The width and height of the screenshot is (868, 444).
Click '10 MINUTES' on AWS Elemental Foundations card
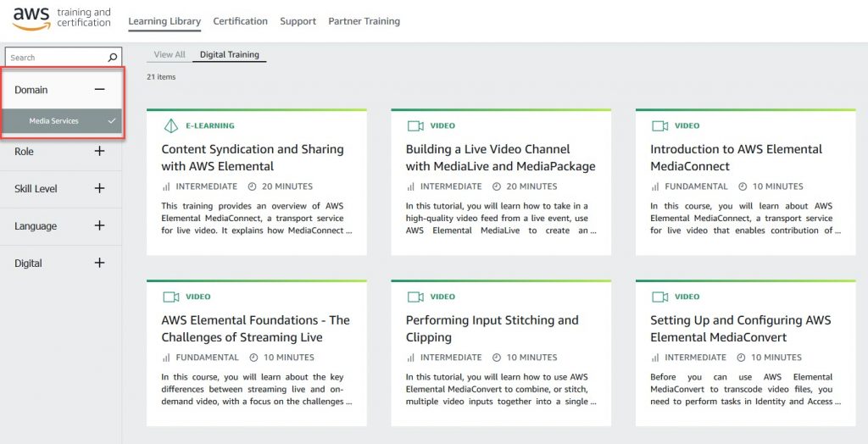(288, 358)
